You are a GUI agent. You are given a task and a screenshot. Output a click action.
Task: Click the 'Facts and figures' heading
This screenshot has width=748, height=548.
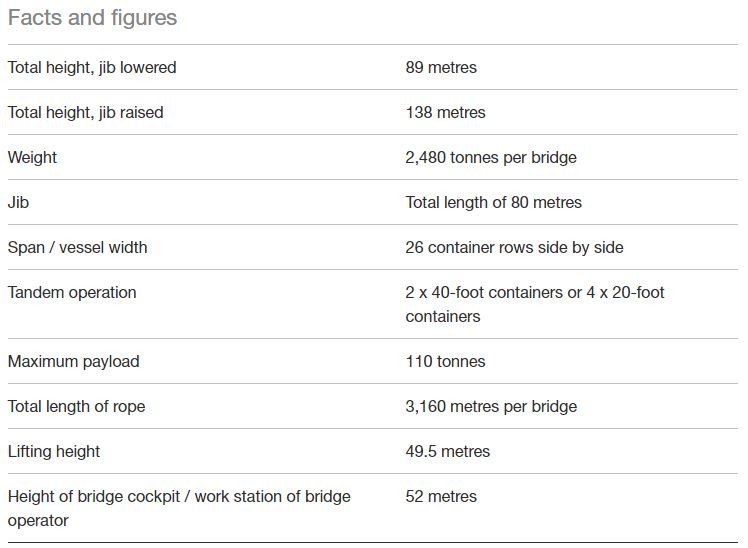tap(93, 18)
